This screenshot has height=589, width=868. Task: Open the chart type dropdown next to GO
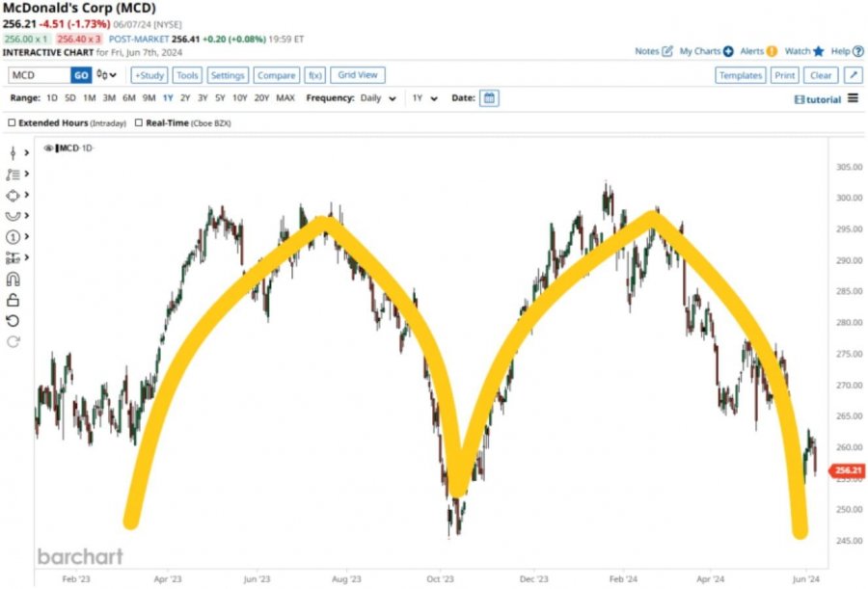106,75
